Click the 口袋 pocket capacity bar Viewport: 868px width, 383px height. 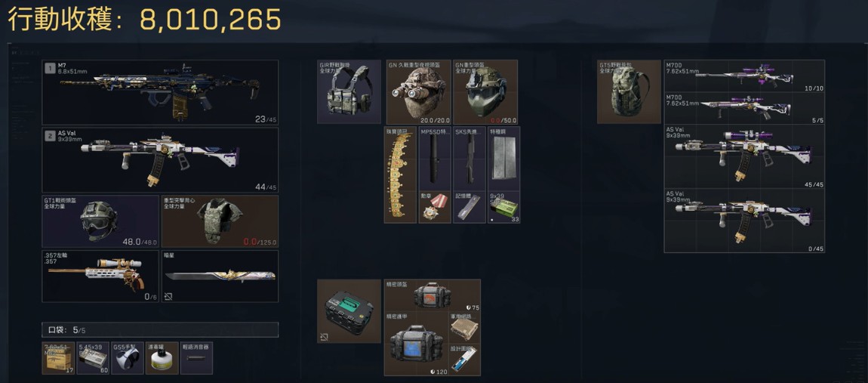click(160, 330)
